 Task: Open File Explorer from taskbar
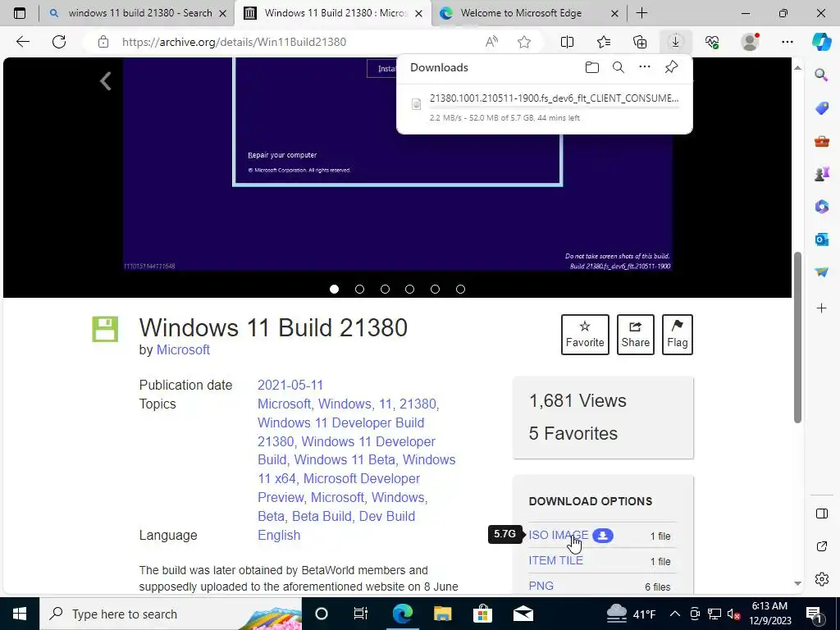coord(442,614)
